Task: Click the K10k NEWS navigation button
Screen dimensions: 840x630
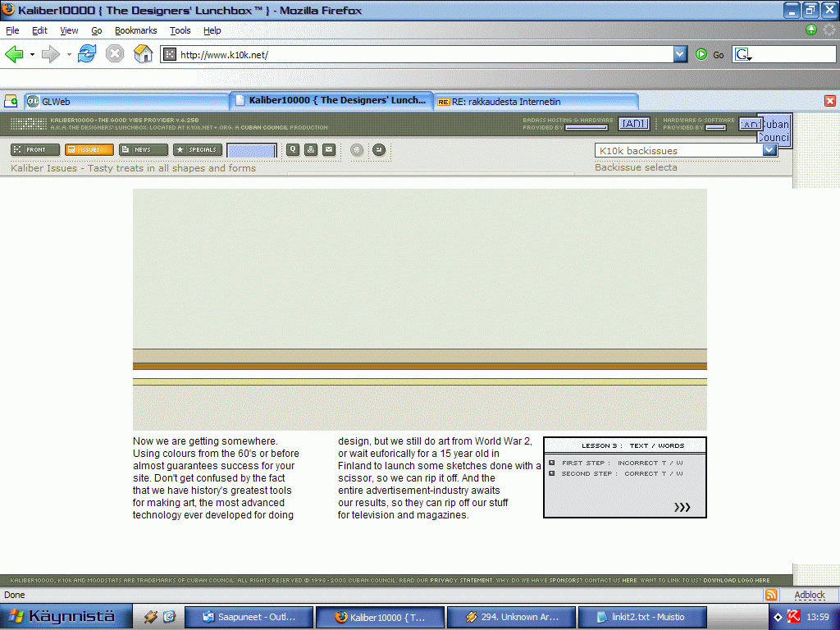Action: coord(143,149)
